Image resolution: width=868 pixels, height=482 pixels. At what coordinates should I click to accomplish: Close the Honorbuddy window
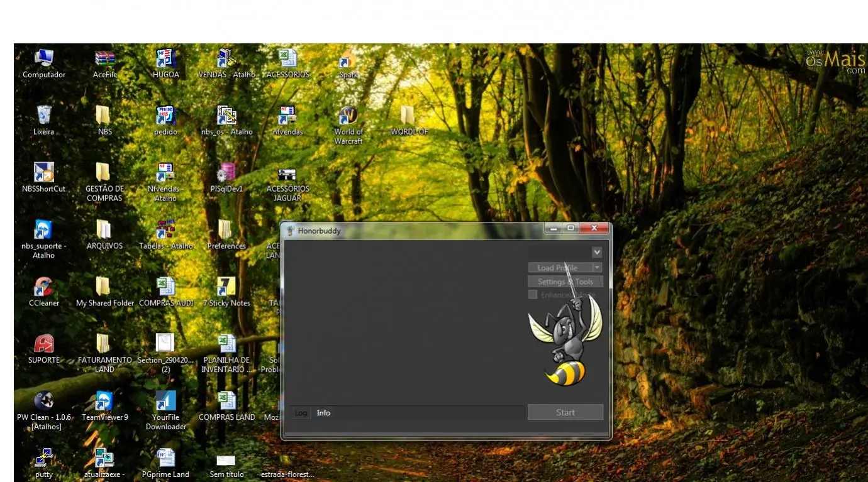[x=594, y=228]
